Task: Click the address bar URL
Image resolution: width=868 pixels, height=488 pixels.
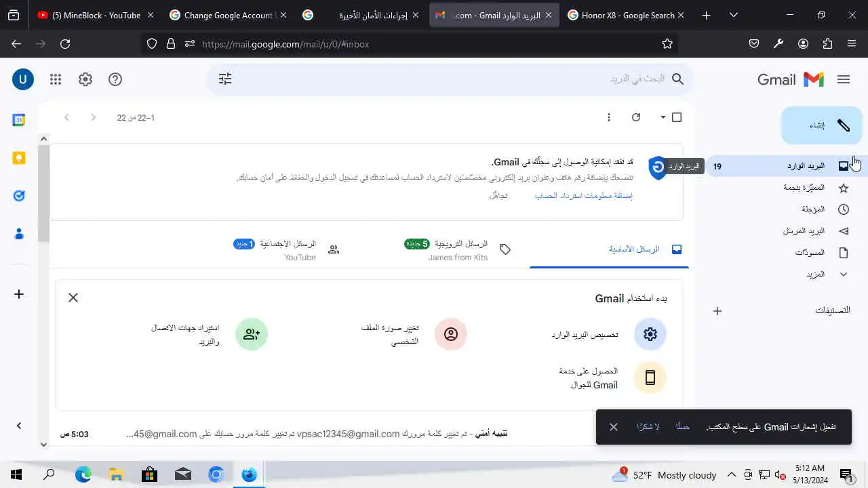Action: point(285,44)
